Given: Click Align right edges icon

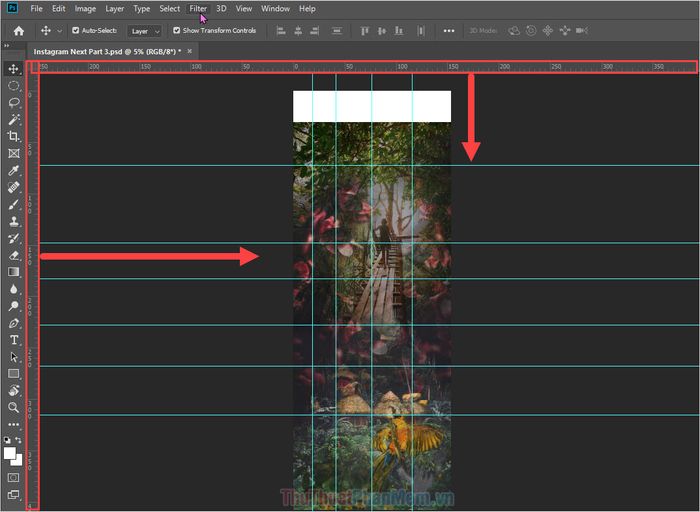Looking at the screenshot, I should [315, 31].
